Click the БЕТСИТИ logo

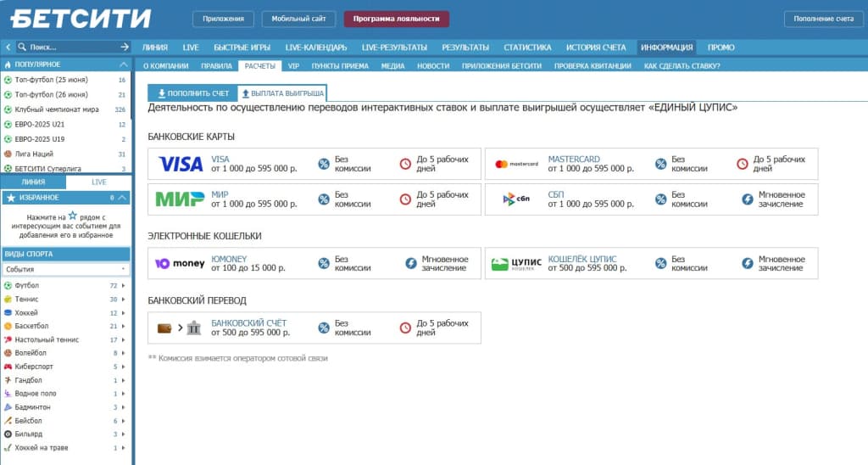pyautogui.click(x=81, y=19)
